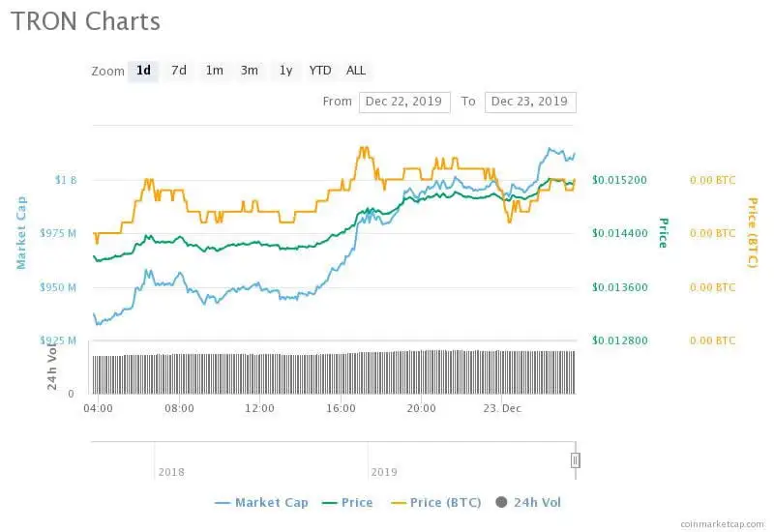The width and height of the screenshot is (774, 532).
Task: Show ALL time chart range
Action: tap(356, 71)
